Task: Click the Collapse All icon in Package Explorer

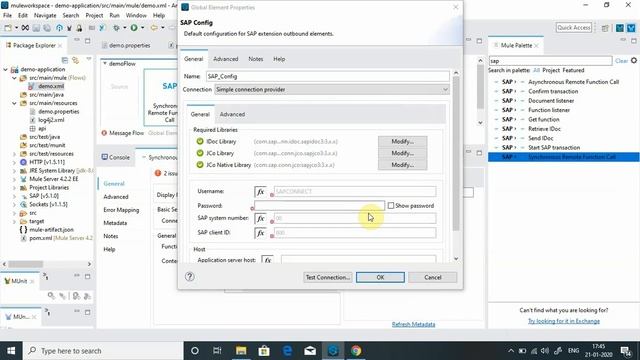Action: [x=64, y=60]
